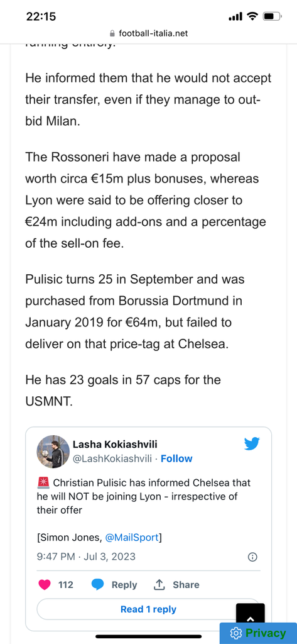Screen dimensions: 297x644
Task: Tap Read 1 reply button
Action: click(x=148, y=609)
